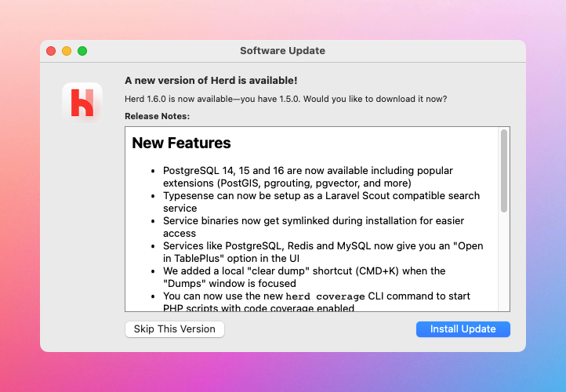Click the "PostgreSQL 14, 15 and 16" bullet
The height and width of the screenshot is (392, 566).
tap(308, 177)
